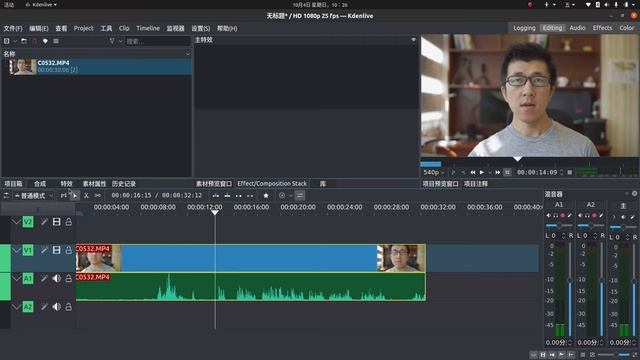Mute the A1 mixer channel speaker
The width and height of the screenshot is (640, 360).
(x=548, y=216)
